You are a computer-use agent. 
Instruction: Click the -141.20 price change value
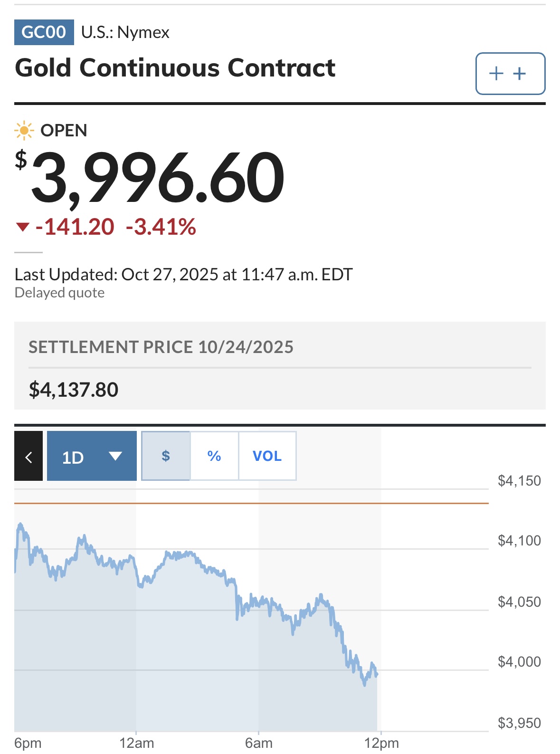point(75,227)
